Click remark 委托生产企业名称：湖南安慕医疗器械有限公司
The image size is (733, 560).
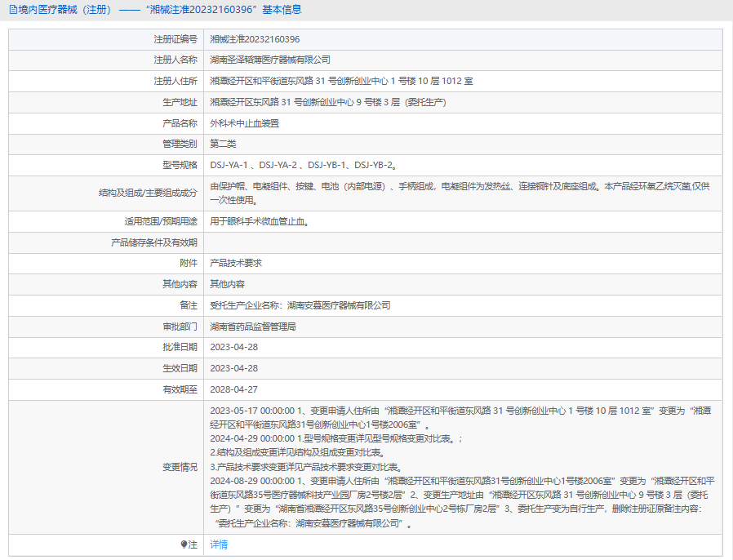pos(300,305)
